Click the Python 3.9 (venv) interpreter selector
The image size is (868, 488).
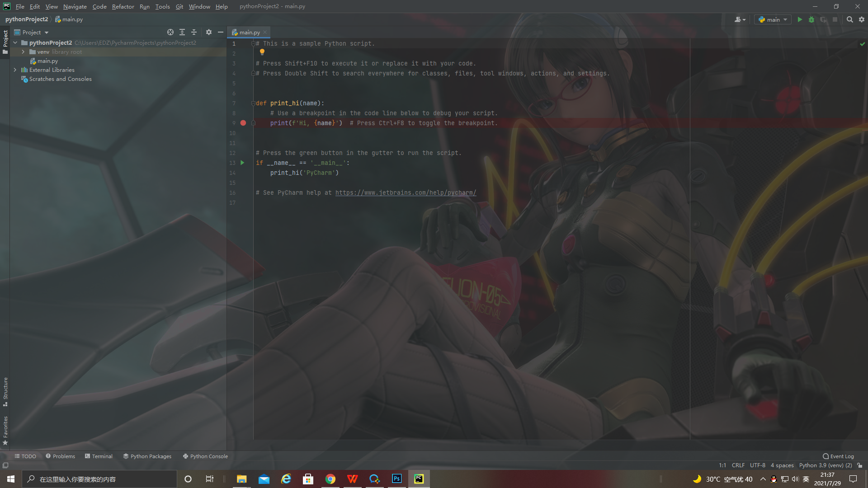pyautogui.click(x=825, y=465)
